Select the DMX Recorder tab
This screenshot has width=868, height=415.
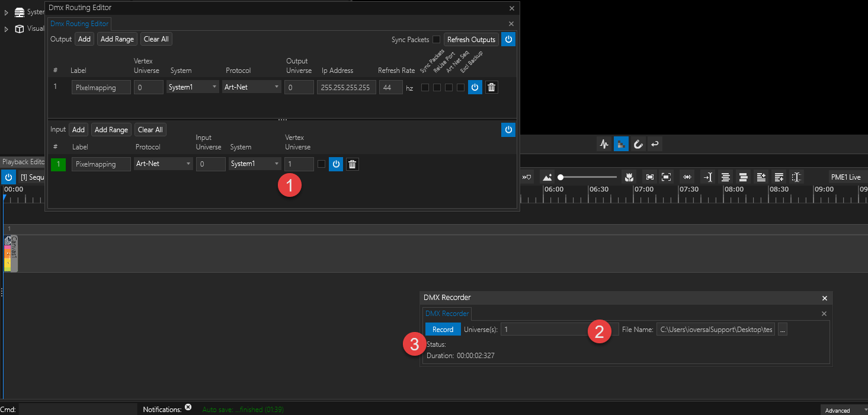pos(447,314)
